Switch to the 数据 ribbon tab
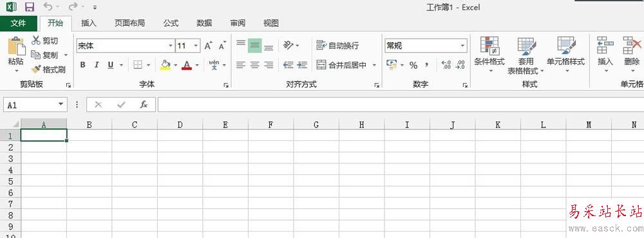 pyautogui.click(x=204, y=23)
